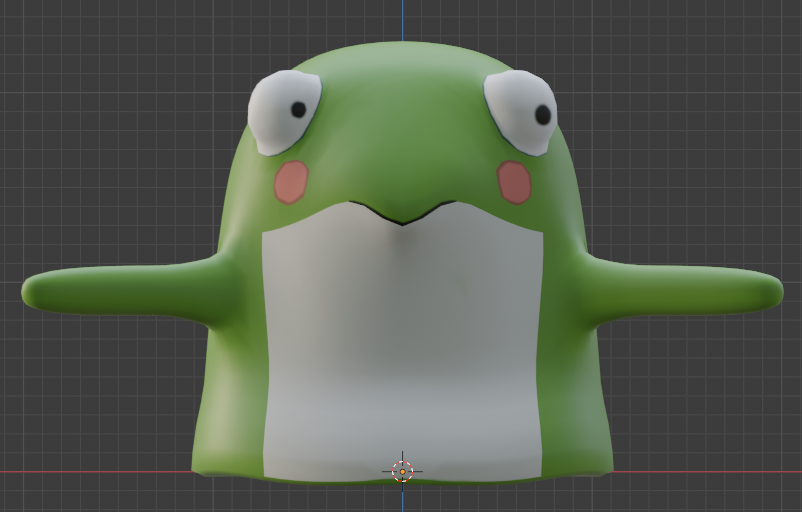Click the black pupil of the screen-left eye

299,109
